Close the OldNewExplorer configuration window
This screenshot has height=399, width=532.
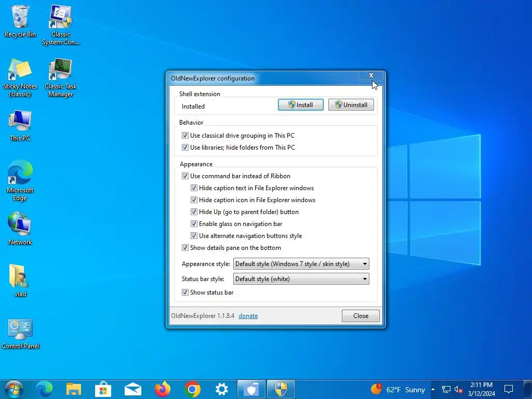[x=371, y=75]
